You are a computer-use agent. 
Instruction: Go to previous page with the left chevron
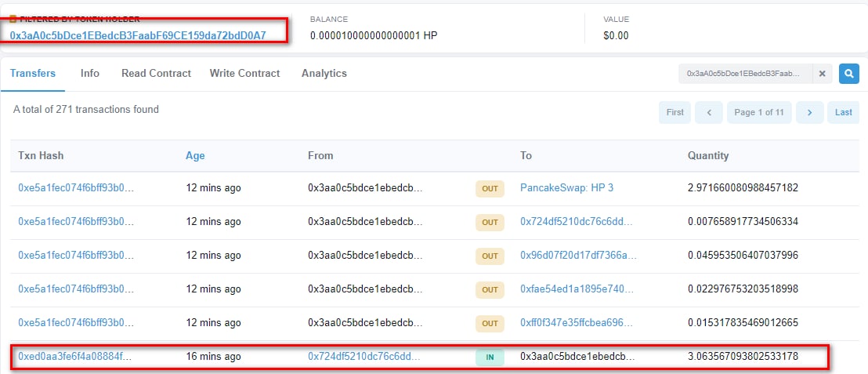coord(709,112)
